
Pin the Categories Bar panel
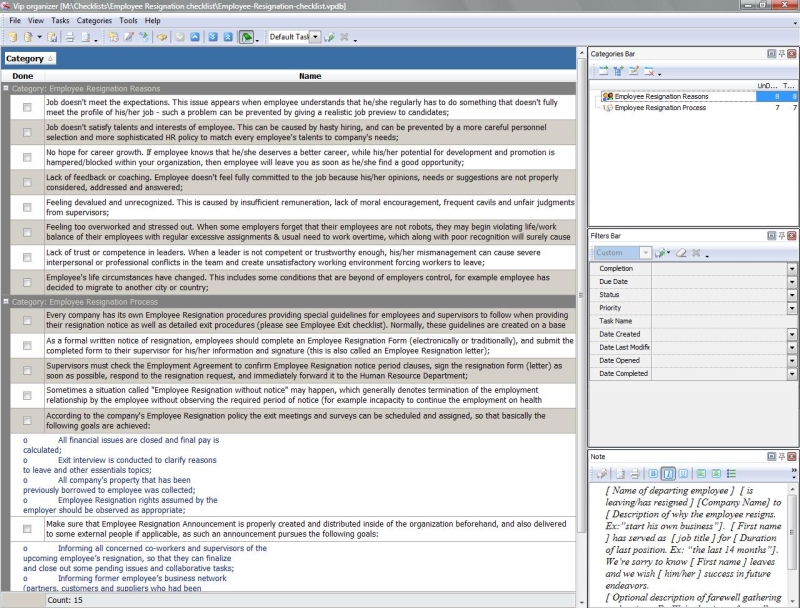[781, 53]
